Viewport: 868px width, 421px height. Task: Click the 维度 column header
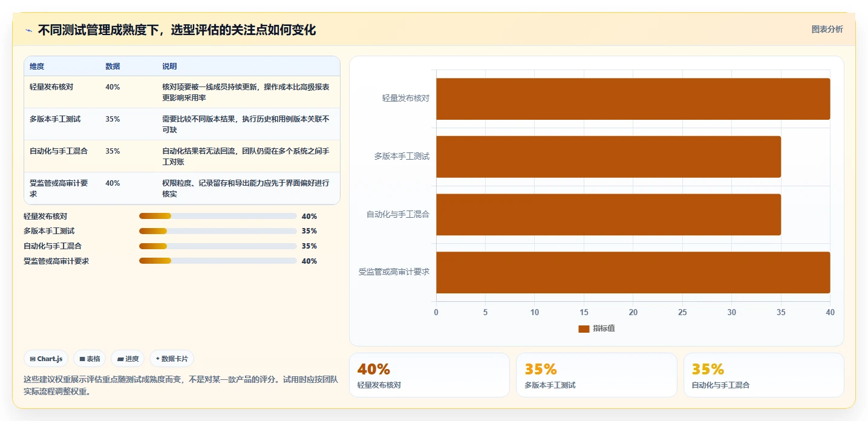(37, 67)
